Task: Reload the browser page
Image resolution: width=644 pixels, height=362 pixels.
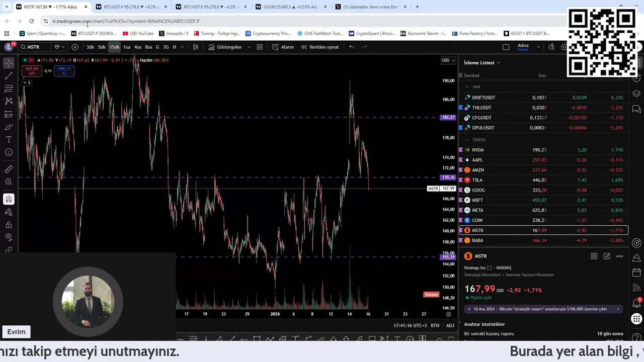Action: coord(31,21)
